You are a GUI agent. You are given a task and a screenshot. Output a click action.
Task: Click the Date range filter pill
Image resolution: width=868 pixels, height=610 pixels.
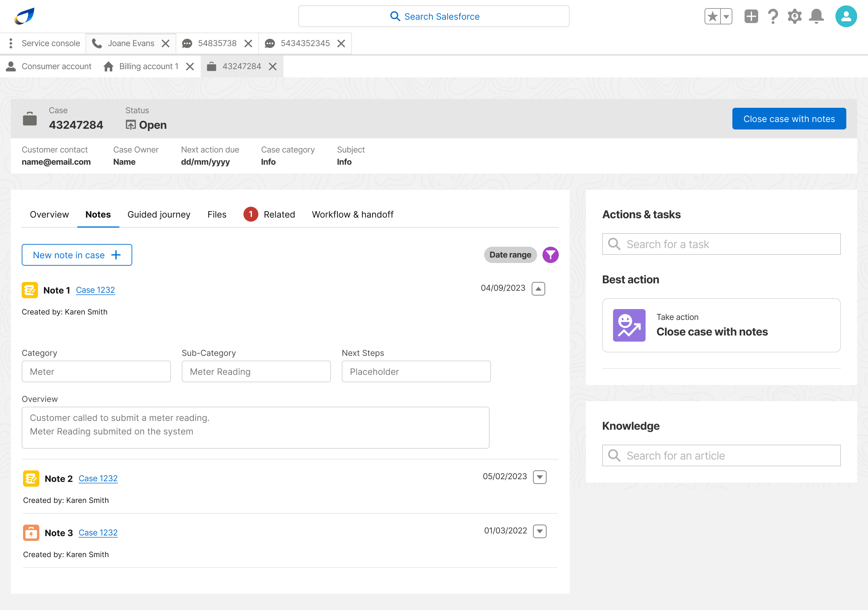pyautogui.click(x=510, y=255)
